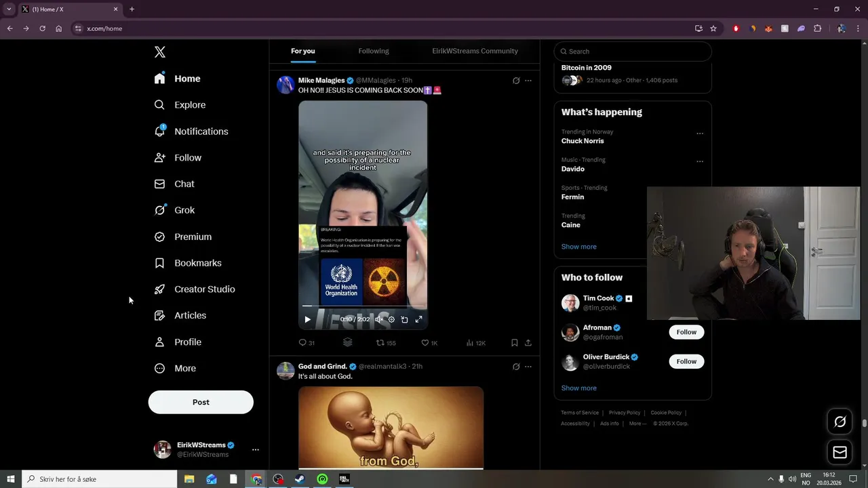Click the stacked layers icon under post

pyautogui.click(x=347, y=342)
